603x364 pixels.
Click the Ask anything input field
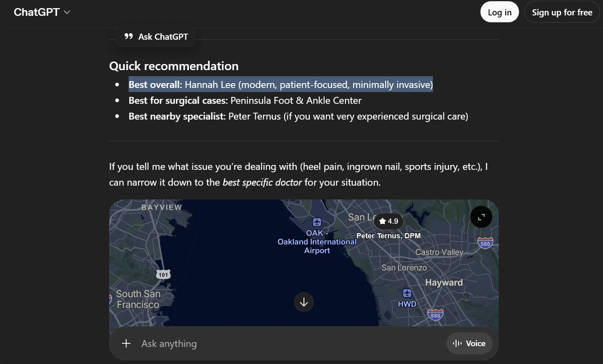(284, 343)
